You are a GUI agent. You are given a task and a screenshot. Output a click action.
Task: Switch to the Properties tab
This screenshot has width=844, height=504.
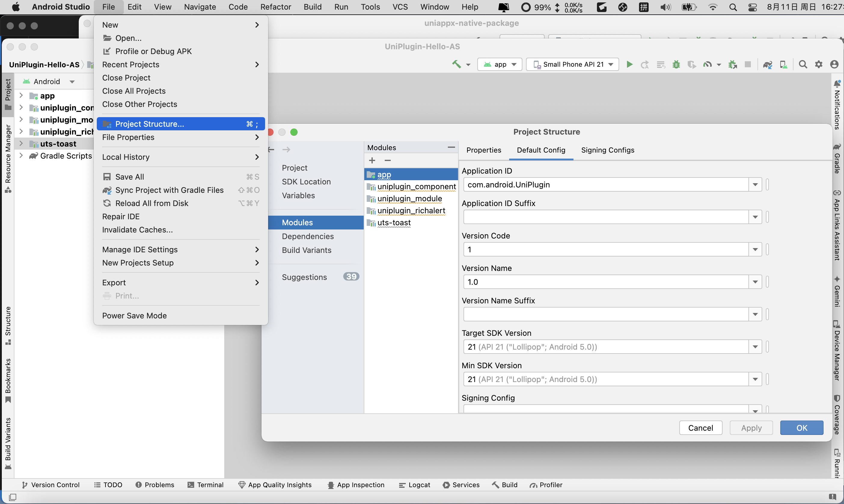(x=484, y=150)
